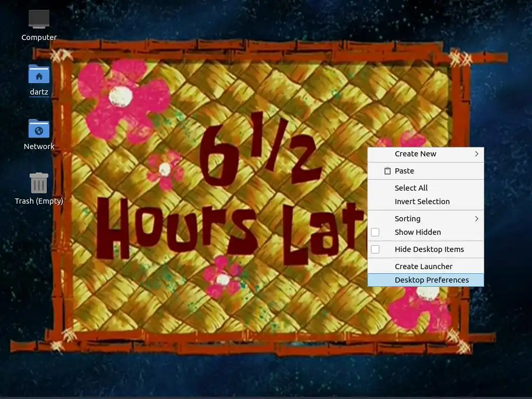
Task: Select the Network folder icon
Action: [39, 128]
